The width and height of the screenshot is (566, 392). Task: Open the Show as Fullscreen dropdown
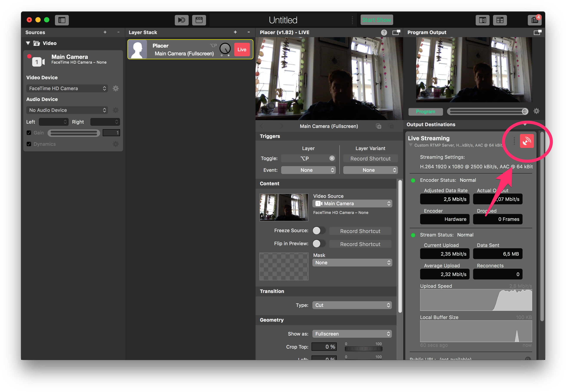point(352,334)
